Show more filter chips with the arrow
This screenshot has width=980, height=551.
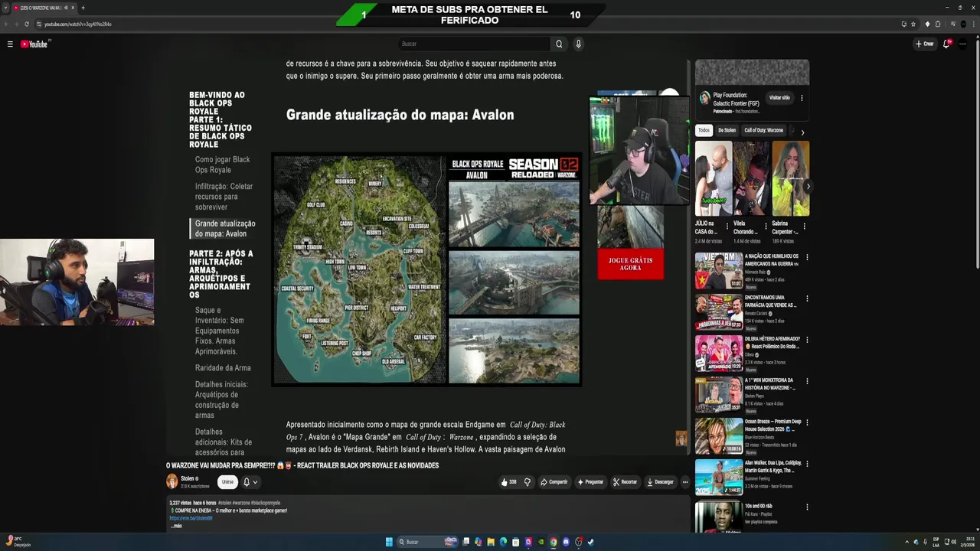[x=802, y=132]
